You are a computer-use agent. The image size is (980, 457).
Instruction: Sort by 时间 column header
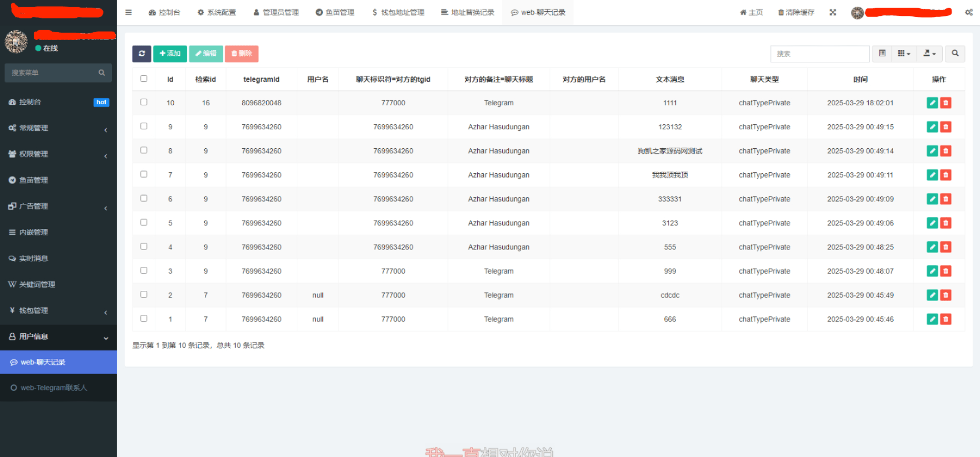pyautogui.click(x=860, y=79)
